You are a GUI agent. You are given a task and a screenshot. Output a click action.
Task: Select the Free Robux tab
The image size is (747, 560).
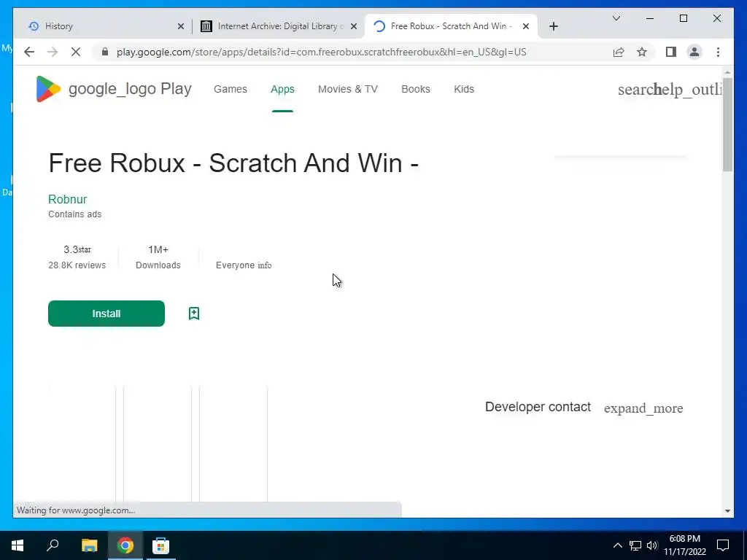451,26
